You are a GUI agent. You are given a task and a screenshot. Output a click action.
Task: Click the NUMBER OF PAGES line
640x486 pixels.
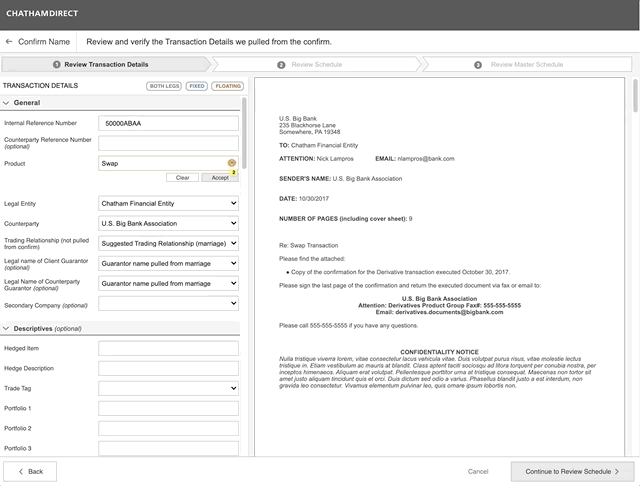click(345, 219)
